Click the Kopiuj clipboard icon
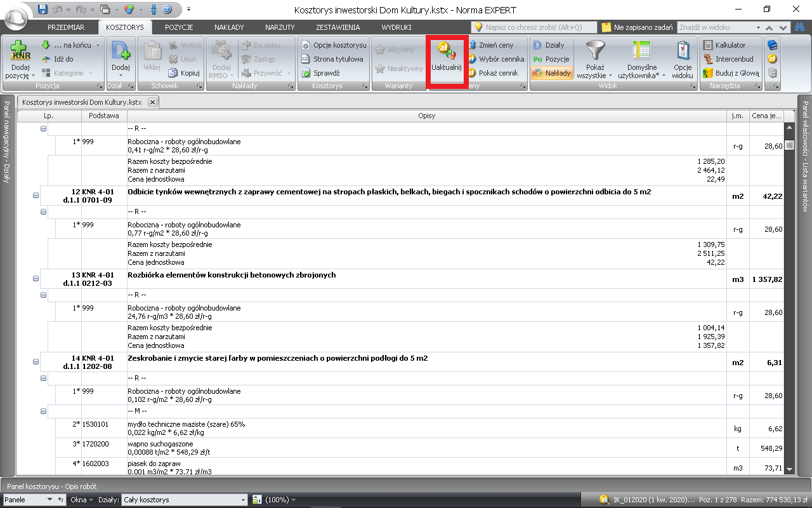This screenshot has height=508, width=812. click(x=173, y=73)
